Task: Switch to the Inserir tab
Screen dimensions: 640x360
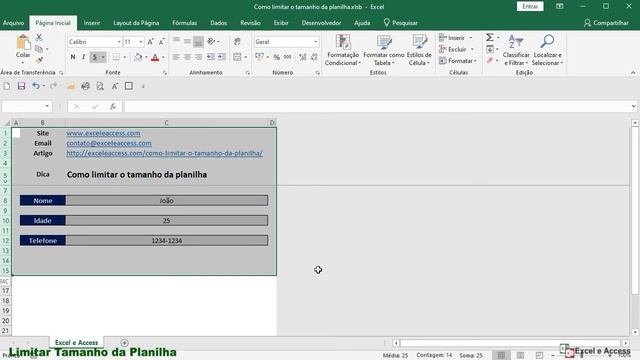Action: (x=92, y=23)
